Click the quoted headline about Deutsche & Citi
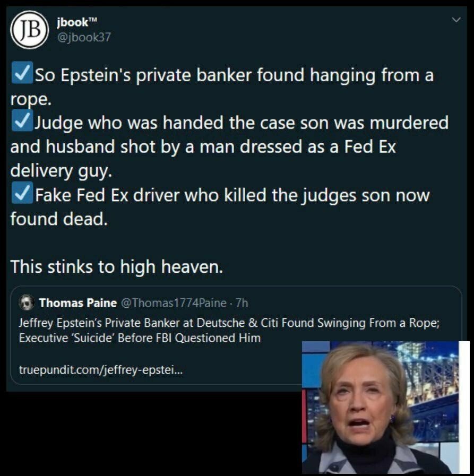 [x=229, y=323]
